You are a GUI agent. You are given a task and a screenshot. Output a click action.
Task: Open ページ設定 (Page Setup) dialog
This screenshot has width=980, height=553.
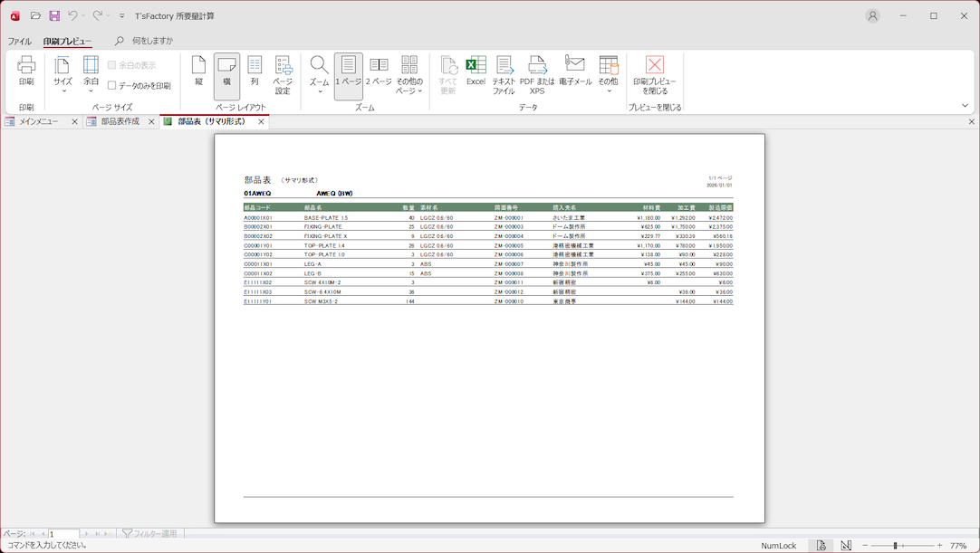coord(283,75)
